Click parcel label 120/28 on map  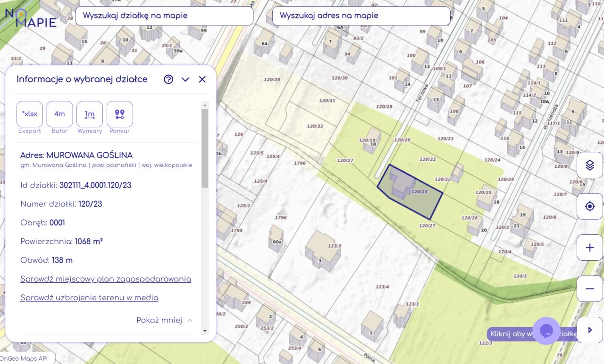tap(272, 79)
